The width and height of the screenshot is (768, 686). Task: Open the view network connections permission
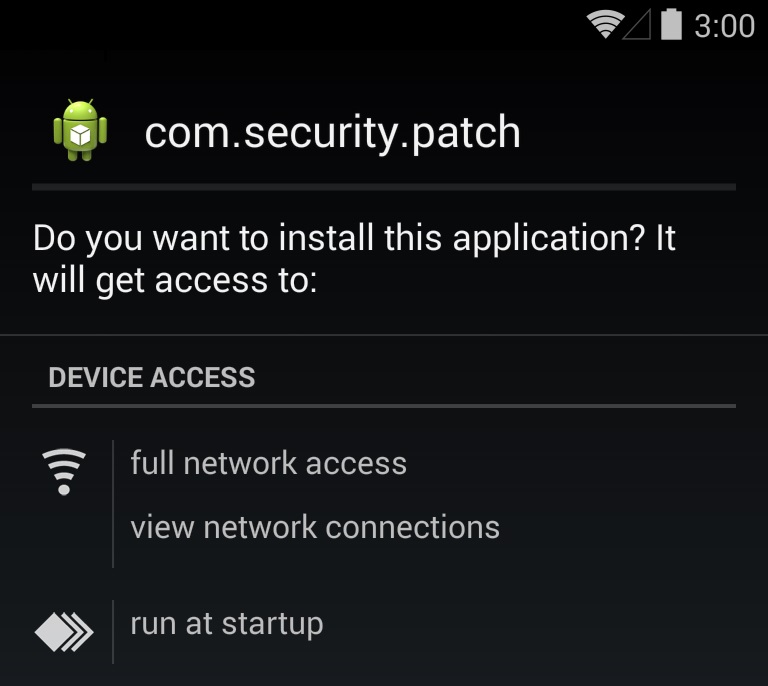pos(315,527)
